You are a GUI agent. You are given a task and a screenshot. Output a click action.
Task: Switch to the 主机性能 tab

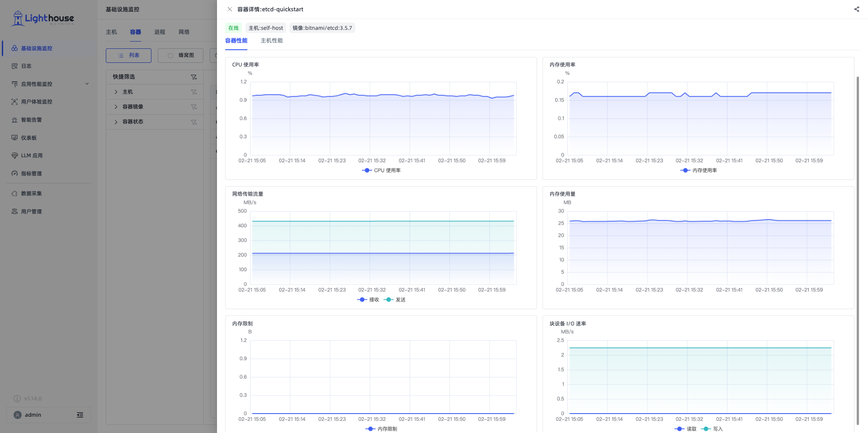272,41
